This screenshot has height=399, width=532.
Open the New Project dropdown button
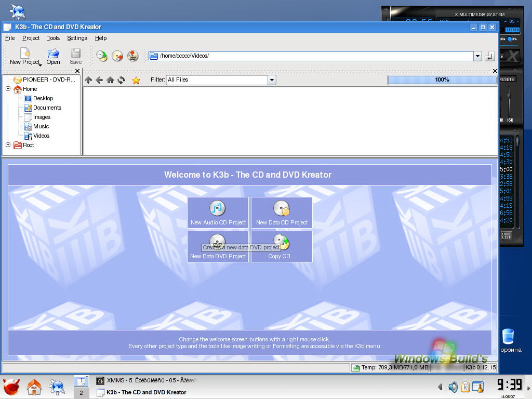pos(25,56)
